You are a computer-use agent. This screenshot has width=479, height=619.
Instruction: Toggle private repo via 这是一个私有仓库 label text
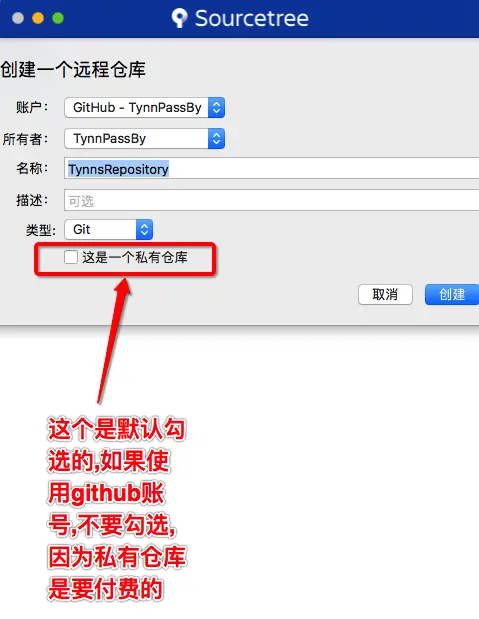[135, 257]
